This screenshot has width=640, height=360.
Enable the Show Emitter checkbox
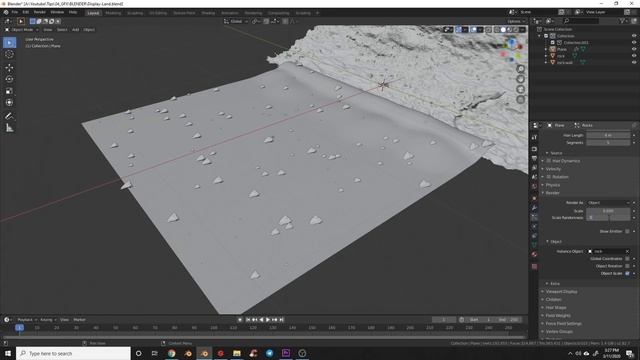[627, 231]
